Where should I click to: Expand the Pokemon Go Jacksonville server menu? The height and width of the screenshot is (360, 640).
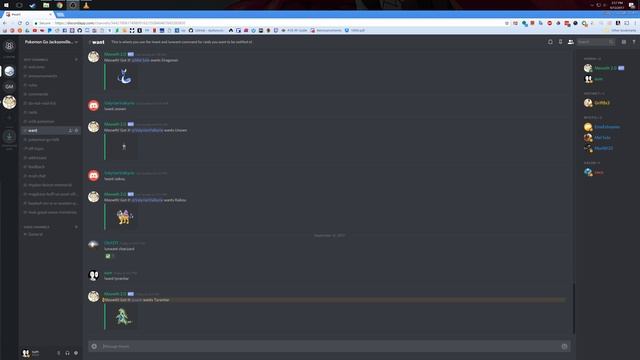click(51, 42)
